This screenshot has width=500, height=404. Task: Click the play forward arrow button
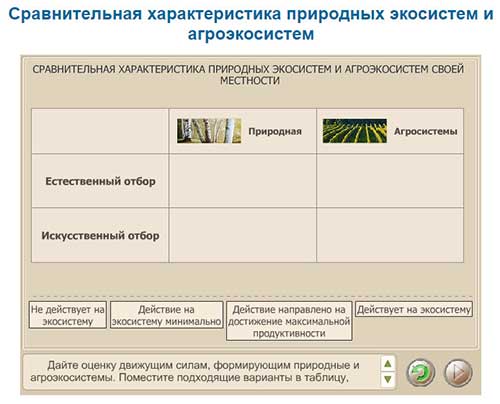coord(459,372)
